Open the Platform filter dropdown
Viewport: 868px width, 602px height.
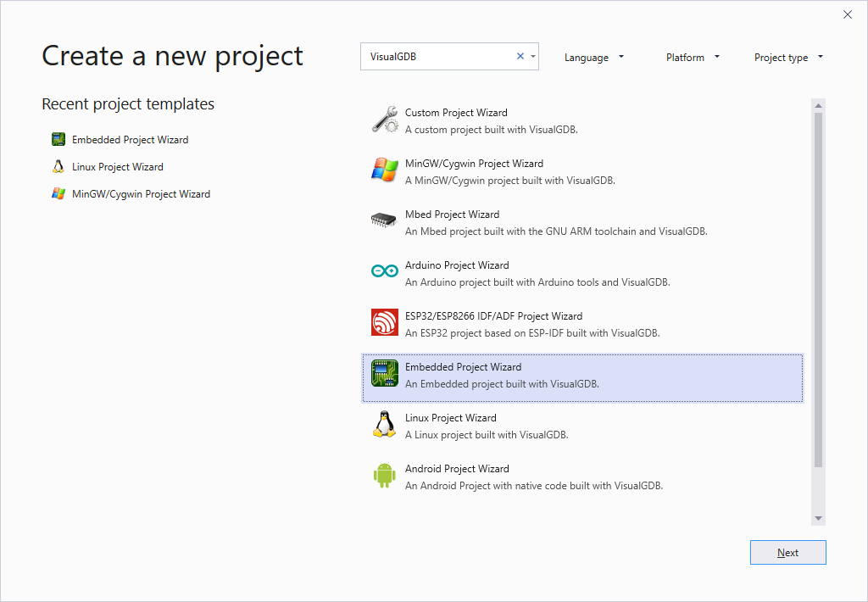click(693, 57)
